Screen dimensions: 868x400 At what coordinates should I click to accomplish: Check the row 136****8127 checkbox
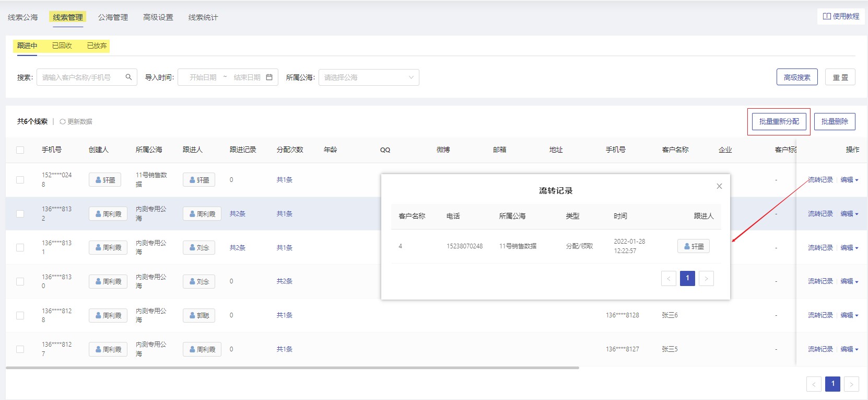[20, 349]
